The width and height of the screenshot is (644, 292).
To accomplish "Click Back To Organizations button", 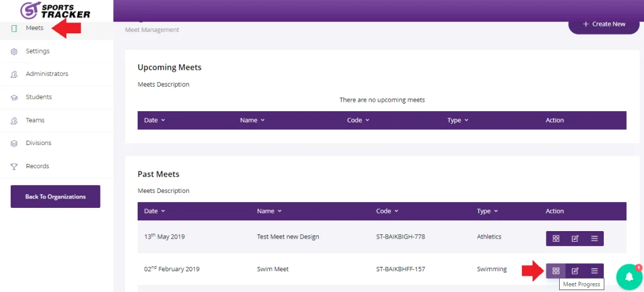I will tap(55, 197).
